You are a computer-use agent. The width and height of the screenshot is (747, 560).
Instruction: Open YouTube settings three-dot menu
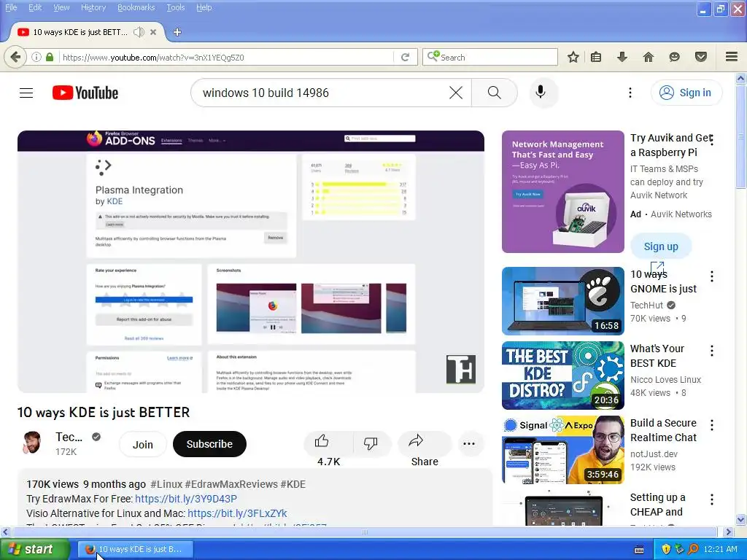630,93
